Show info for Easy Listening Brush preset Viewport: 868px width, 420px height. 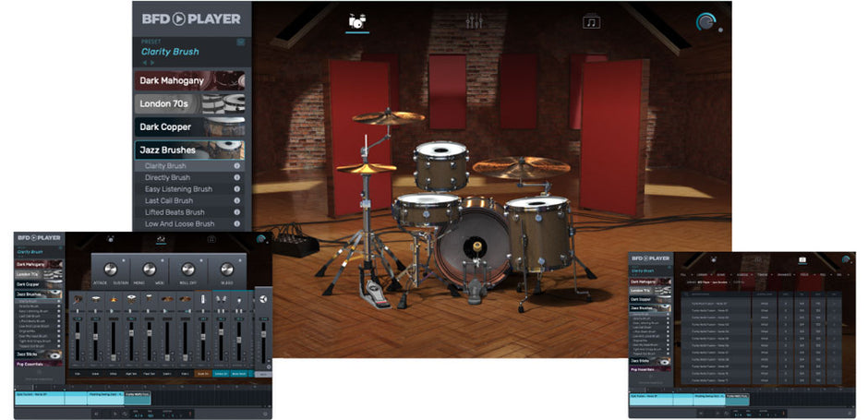[237, 189]
